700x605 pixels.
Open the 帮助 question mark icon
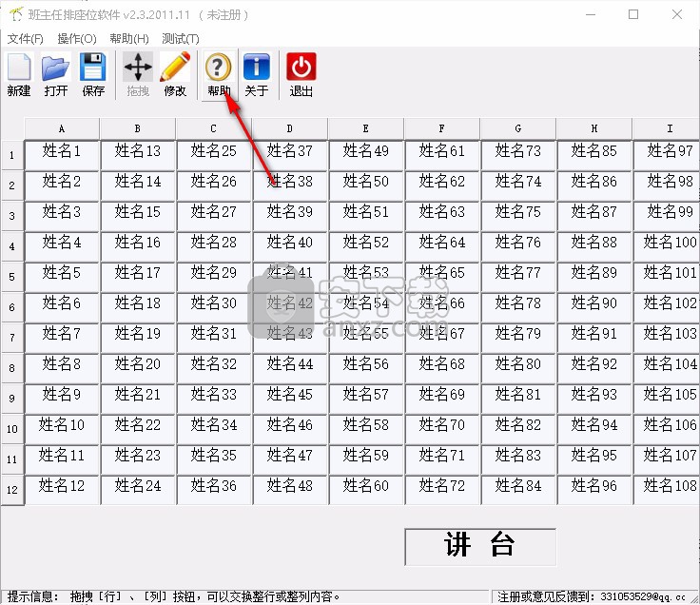tap(219, 74)
